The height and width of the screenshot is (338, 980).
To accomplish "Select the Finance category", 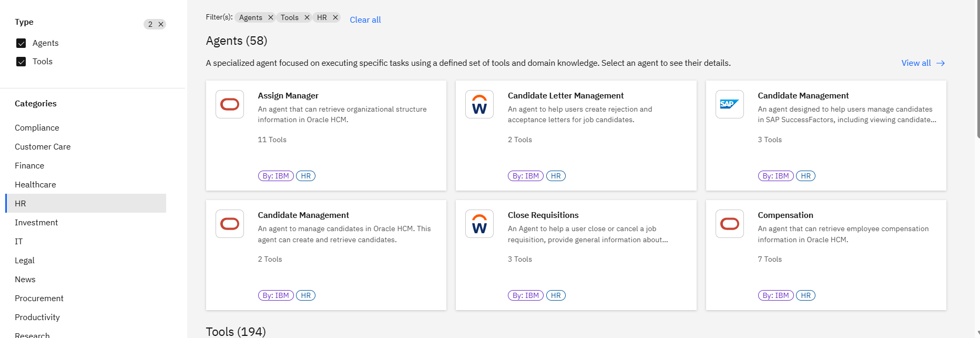I will point(29,166).
